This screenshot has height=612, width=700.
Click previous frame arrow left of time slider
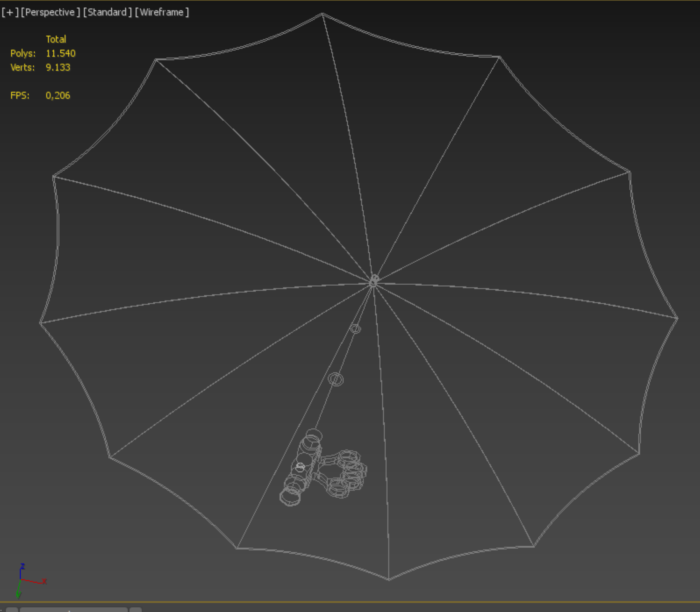coord(11,609)
